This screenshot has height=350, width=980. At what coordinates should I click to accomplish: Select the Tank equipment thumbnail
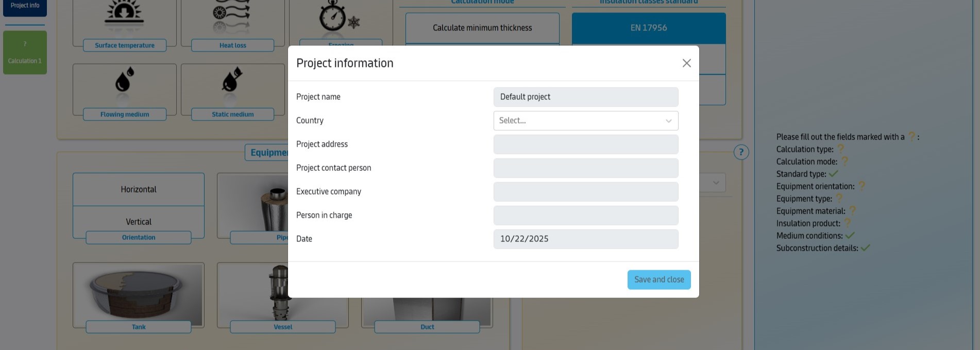139,295
